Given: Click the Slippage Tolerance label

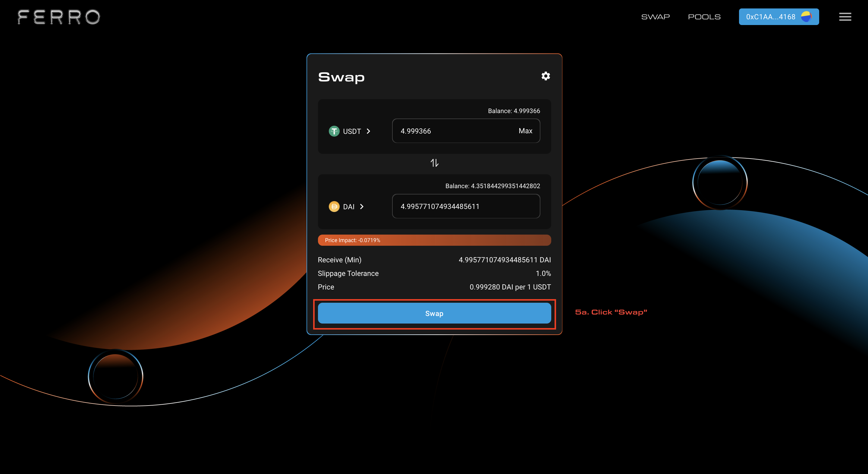Looking at the screenshot, I should coord(348,273).
